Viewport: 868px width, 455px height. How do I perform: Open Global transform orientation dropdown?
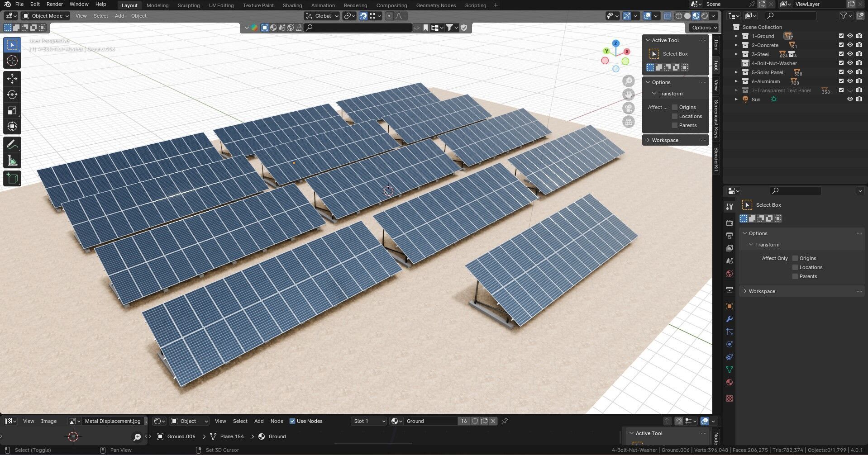(322, 16)
